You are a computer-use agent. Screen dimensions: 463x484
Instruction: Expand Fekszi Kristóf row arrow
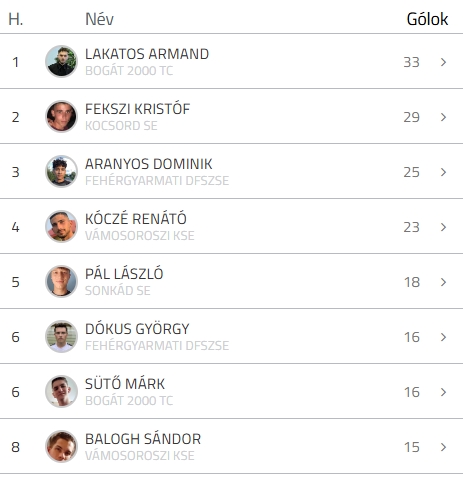pyautogui.click(x=443, y=117)
